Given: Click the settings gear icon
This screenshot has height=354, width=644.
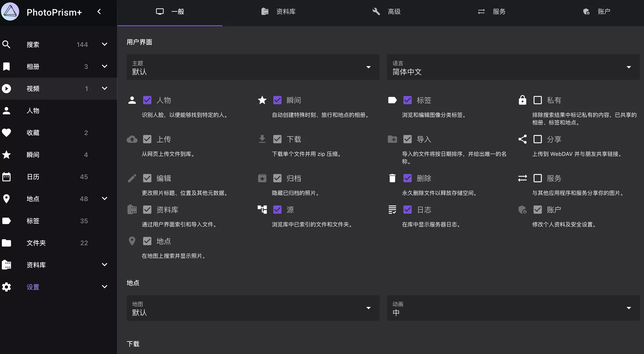Looking at the screenshot, I should click(6, 287).
